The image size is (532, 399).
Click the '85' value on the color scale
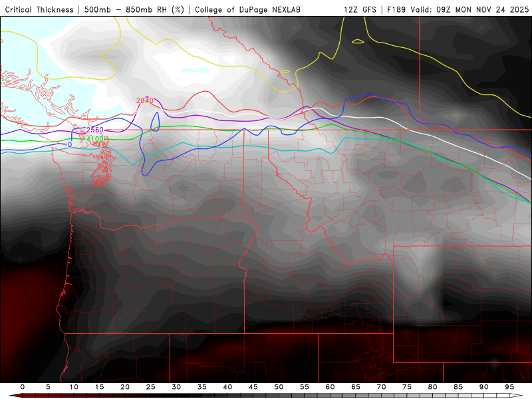point(458,387)
